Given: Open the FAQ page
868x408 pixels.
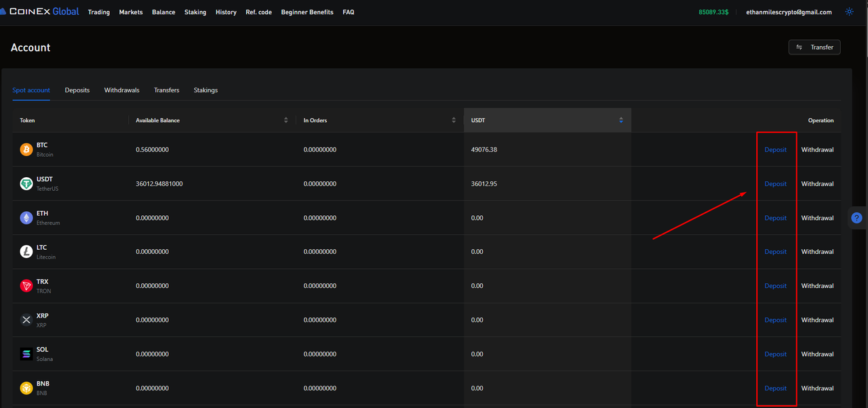Looking at the screenshot, I should [349, 12].
